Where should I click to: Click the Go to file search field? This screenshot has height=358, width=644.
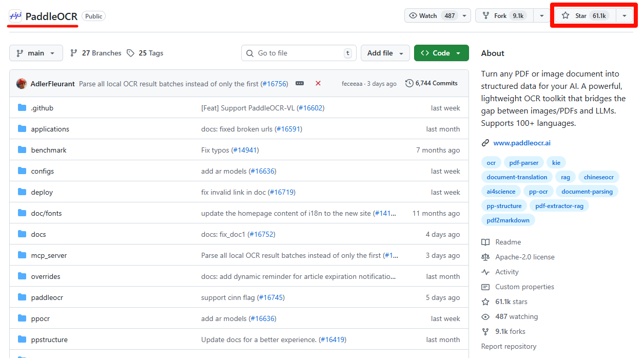point(299,53)
